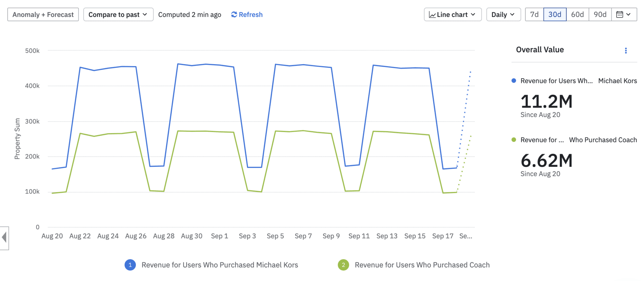
Task: Expand the Compare to past dropdown
Action: coord(118,14)
